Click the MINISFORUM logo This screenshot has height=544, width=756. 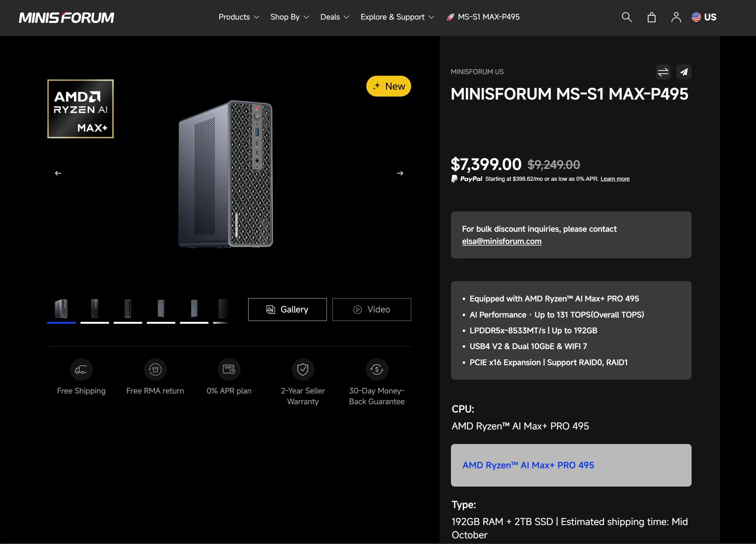(x=67, y=17)
